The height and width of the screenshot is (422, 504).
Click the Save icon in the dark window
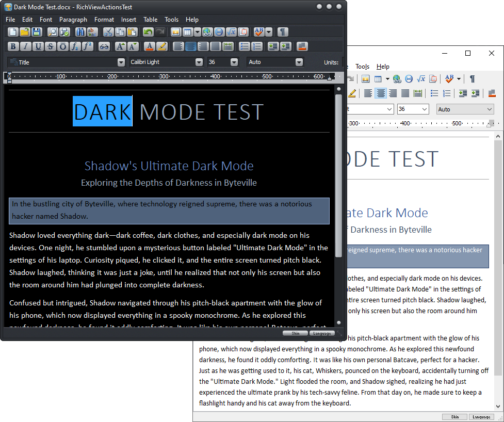(37, 32)
